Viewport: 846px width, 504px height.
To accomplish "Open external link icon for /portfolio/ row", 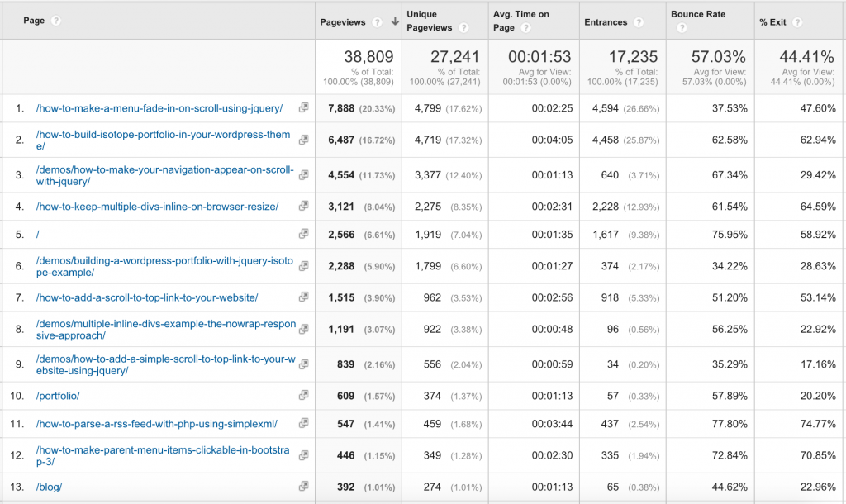I will 303,396.
